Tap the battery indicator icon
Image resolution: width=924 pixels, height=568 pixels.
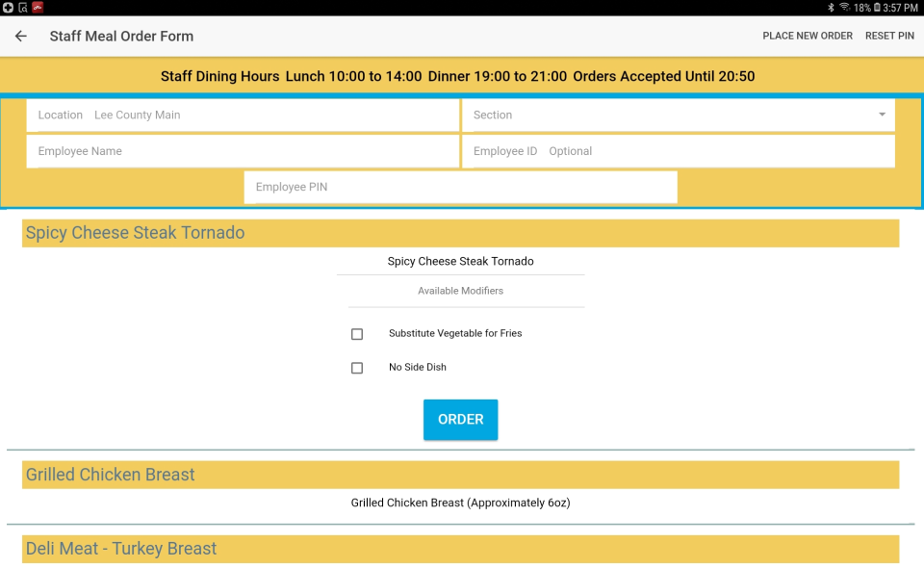click(x=875, y=7)
